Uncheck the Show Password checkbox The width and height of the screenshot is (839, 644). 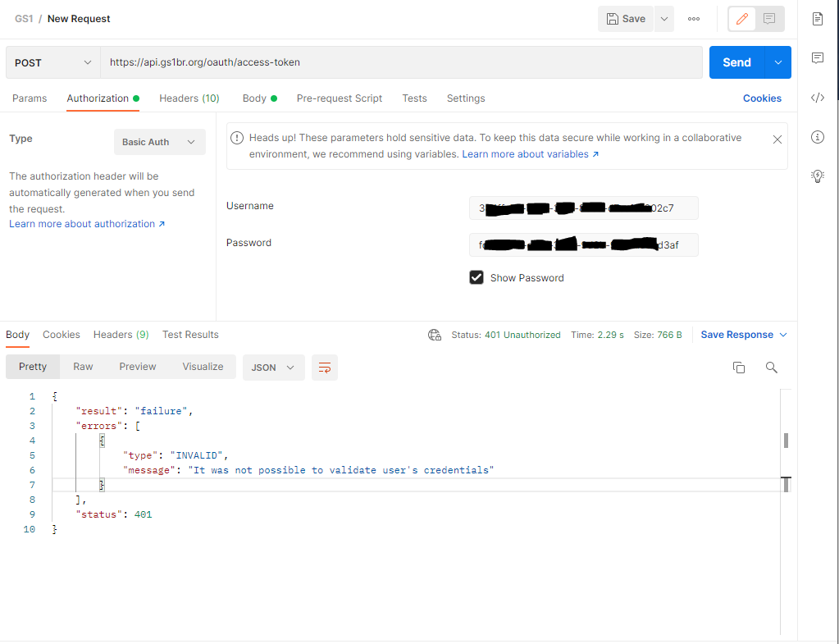tap(476, 277)
